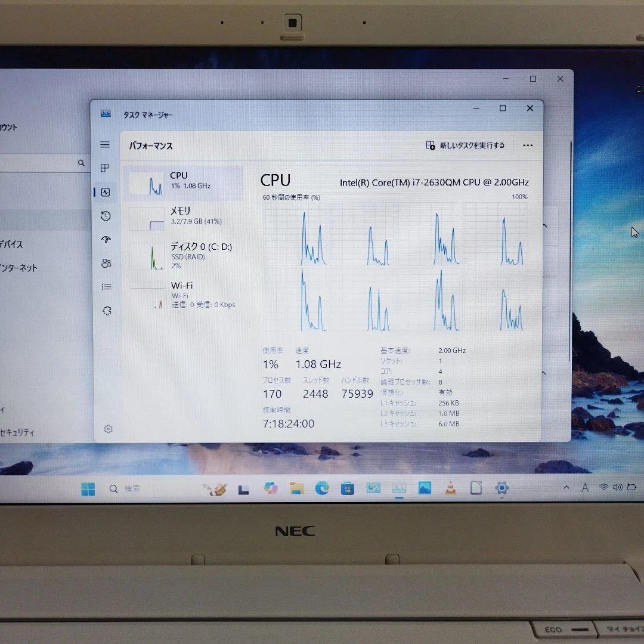Expand the hidden icons chevron in taskbar

pyautogui.click(x=565, y=487)
